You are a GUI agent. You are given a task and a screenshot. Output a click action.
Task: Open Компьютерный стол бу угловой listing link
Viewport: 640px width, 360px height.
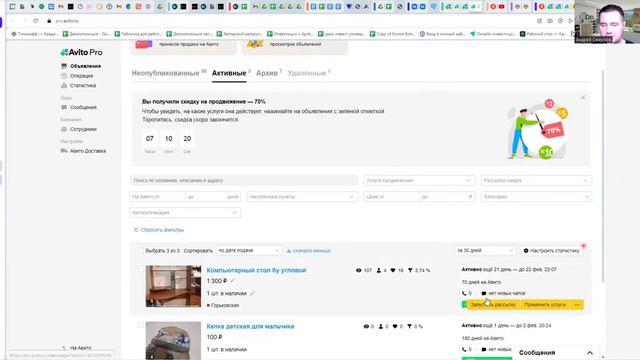click(x=256, y=270)
